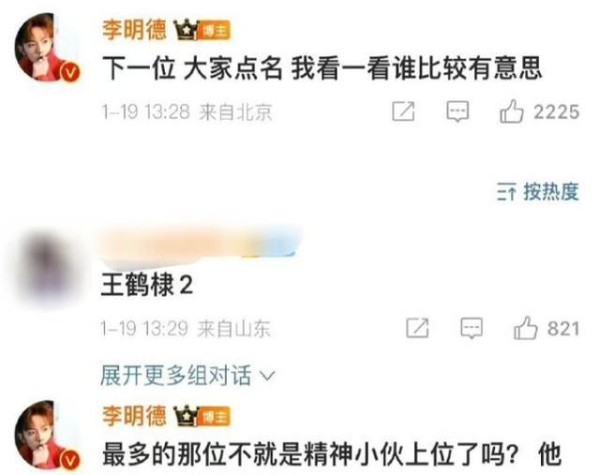Share the 王鹤棣 2 comment
Screen dimensions: 600x475
(x=417, y=328)
